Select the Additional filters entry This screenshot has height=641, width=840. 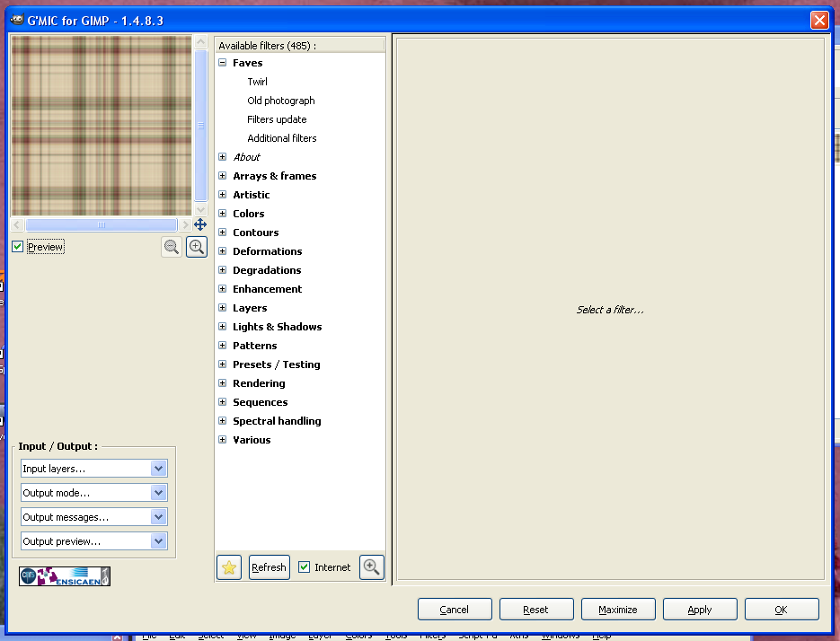[282, 138]
